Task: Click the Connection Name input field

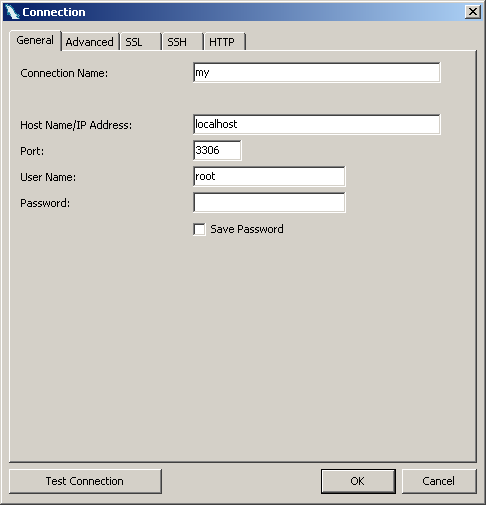Action: [317, 72]
